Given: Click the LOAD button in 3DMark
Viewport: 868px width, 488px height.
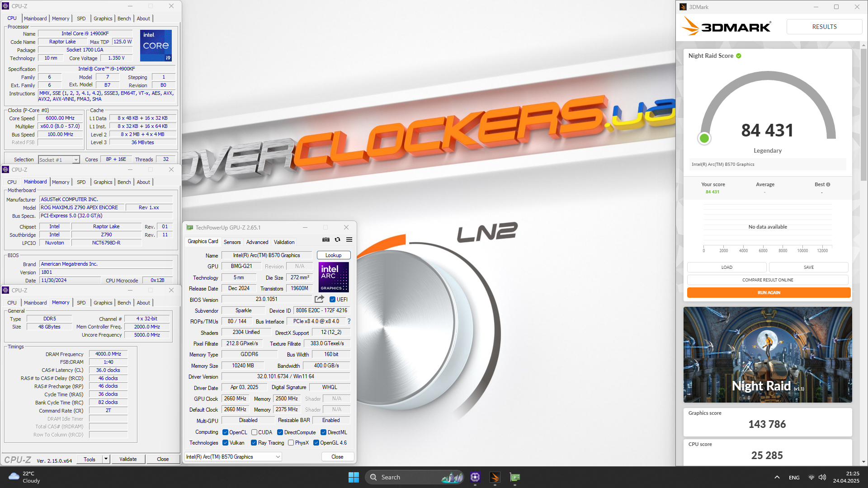Looking at the screenshot, I should [727, 267].
